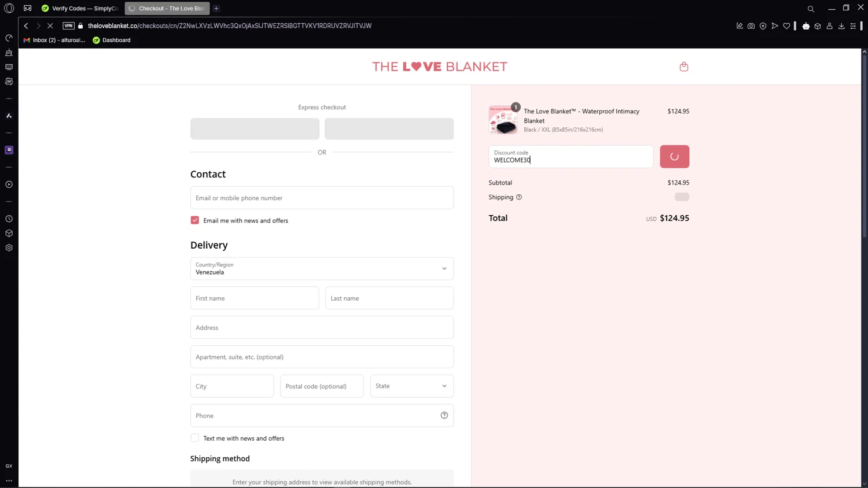868x488 pixels.
Task: Open History clock icon in sidebar
Action: click(x=9, y=219)
